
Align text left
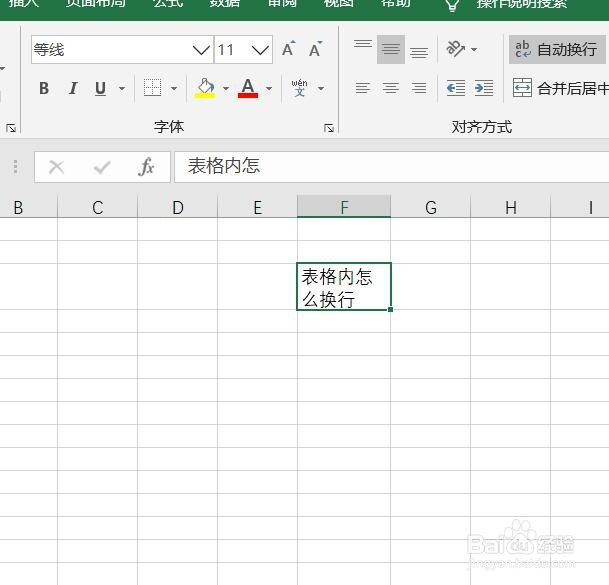pos(363,88)
